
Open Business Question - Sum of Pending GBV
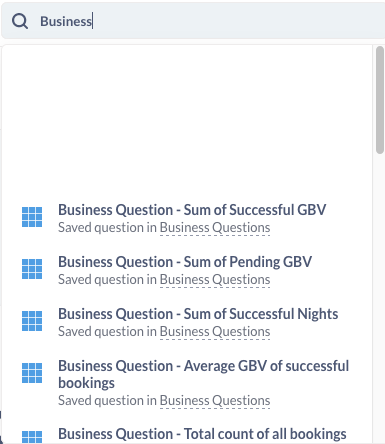[x=185, y=262]
